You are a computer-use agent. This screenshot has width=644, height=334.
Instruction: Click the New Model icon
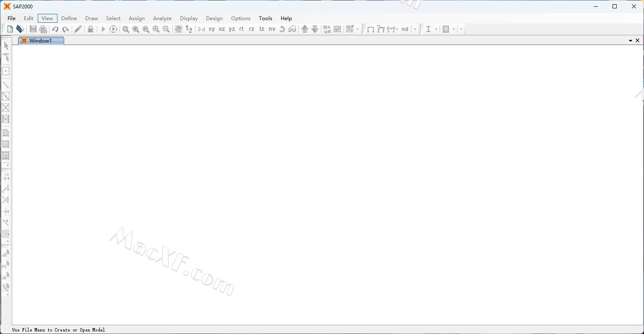(10, 29)
